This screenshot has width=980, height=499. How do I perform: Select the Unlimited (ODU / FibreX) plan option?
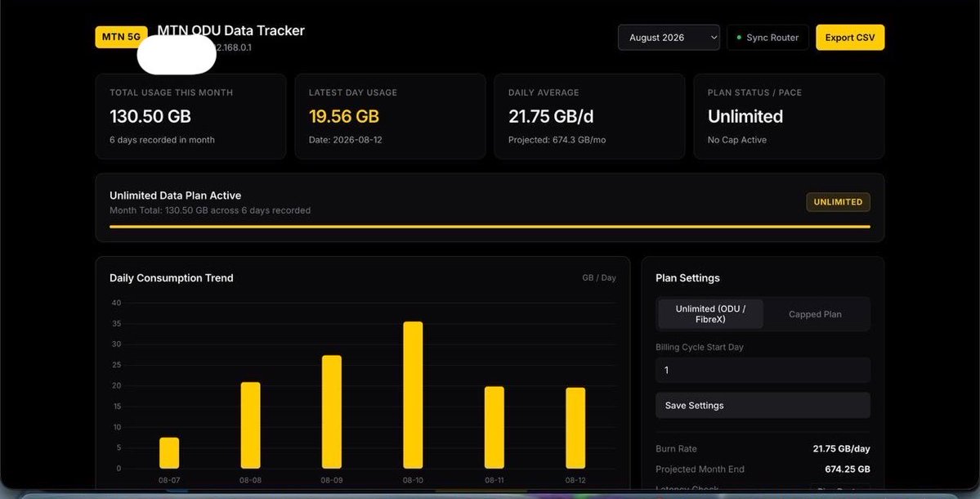710,314
